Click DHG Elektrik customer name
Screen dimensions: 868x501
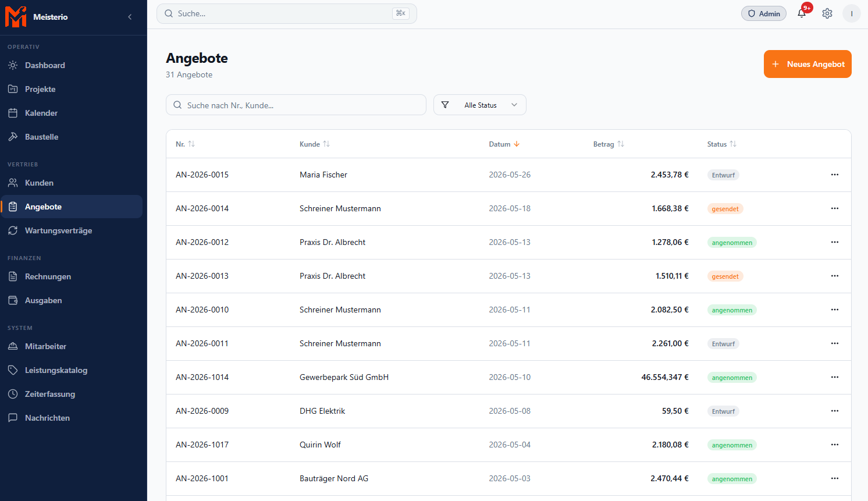322,411
